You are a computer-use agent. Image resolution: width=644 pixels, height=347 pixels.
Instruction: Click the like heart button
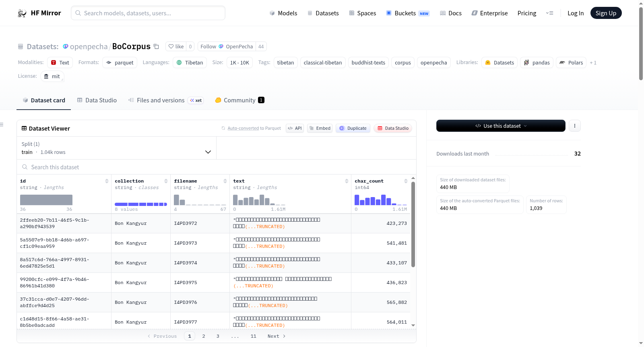(x=176, y=46)
